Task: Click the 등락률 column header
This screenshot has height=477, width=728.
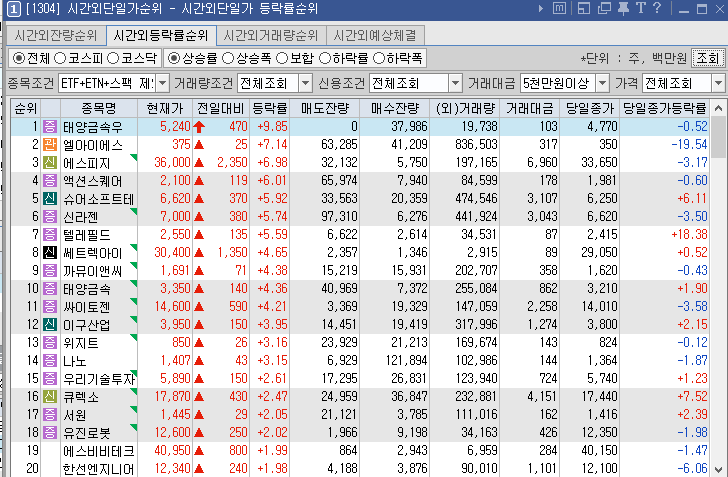Action: (x=271, y=108)
